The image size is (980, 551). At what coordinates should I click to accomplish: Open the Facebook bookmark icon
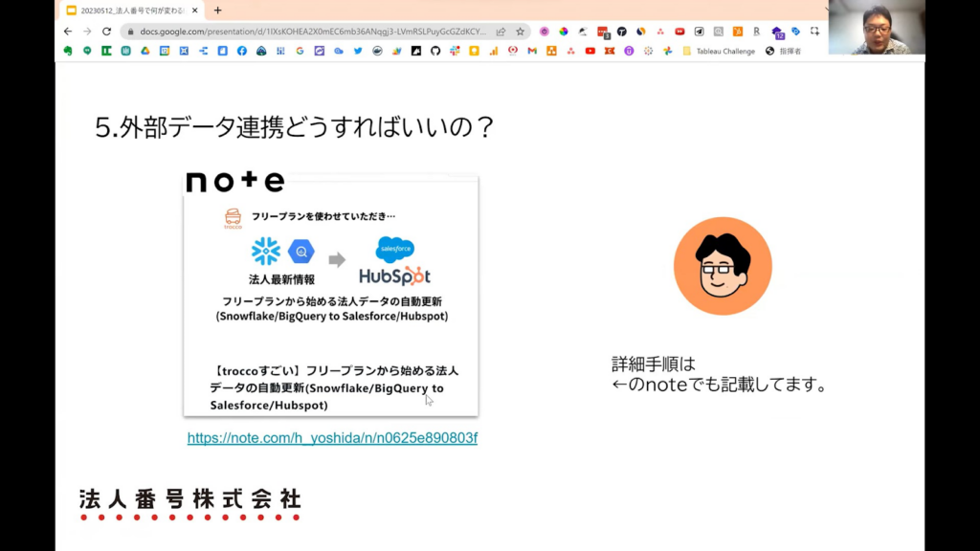[241, 51]
